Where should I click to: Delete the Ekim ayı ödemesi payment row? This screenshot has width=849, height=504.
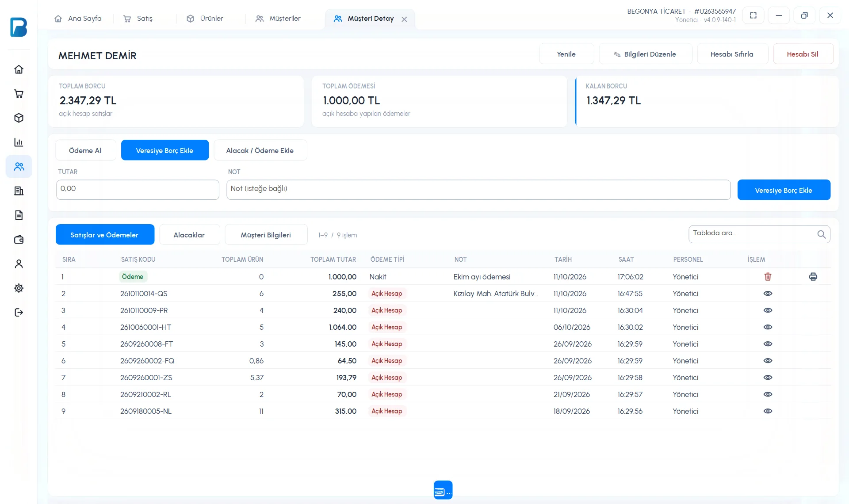[x=768, y=277]
